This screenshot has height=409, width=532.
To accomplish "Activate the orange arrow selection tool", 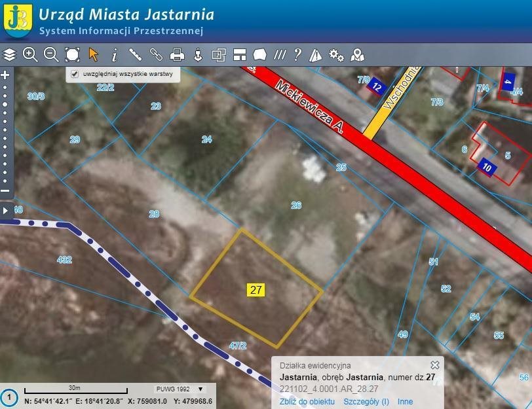I will pos(93,54).
